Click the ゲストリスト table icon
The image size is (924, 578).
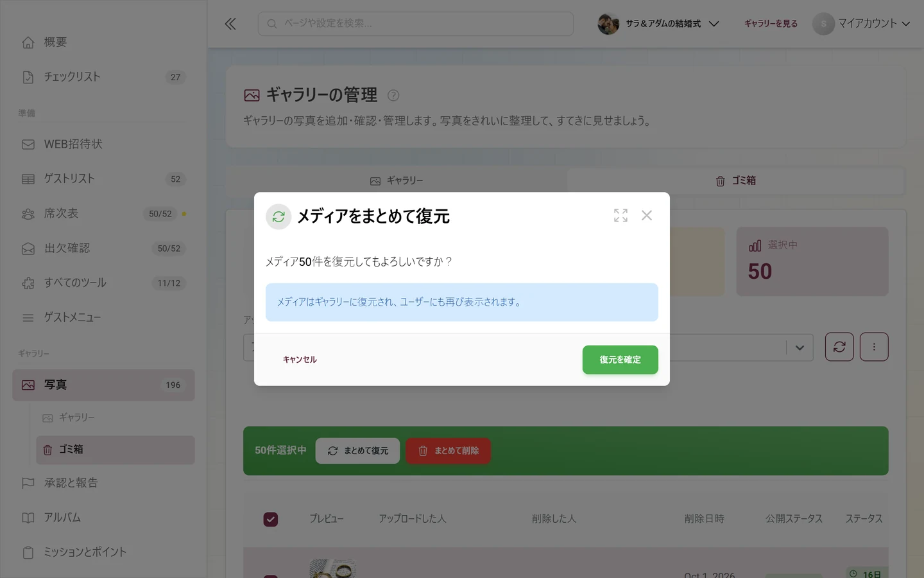point(28,179)
